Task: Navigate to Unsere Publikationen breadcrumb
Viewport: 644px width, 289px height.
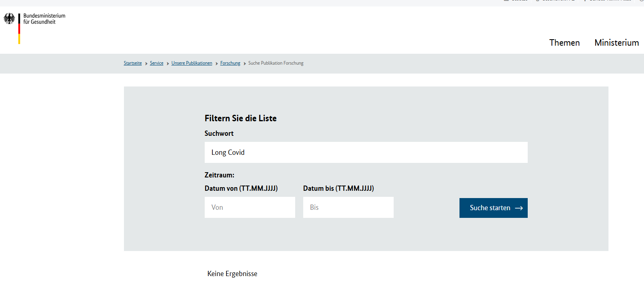Action: click(x=191, y=63)
